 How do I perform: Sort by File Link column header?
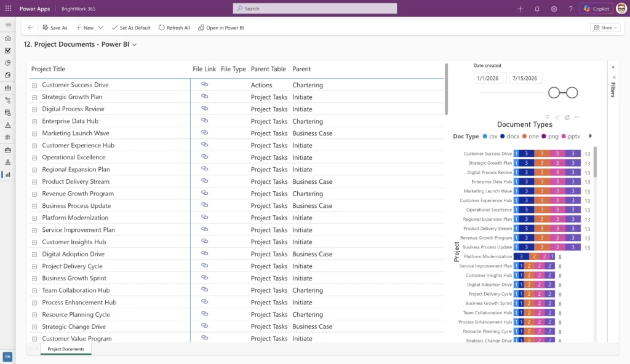point(204,69)
